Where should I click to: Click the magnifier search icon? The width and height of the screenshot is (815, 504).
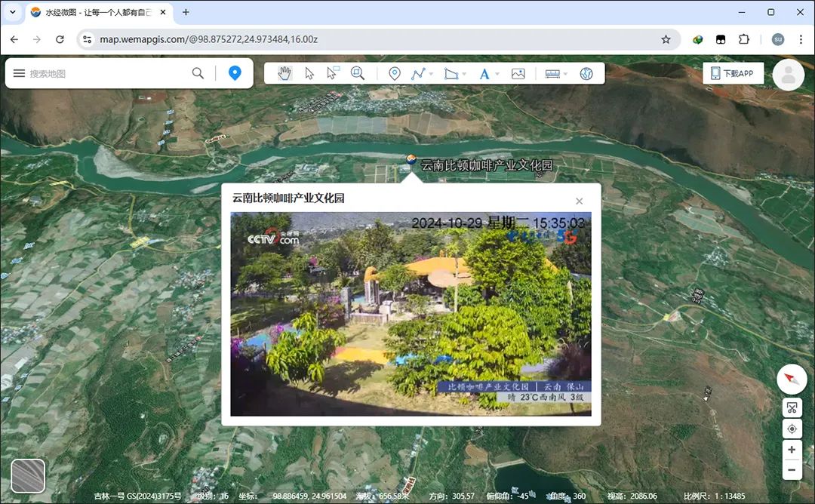[198, 73]
